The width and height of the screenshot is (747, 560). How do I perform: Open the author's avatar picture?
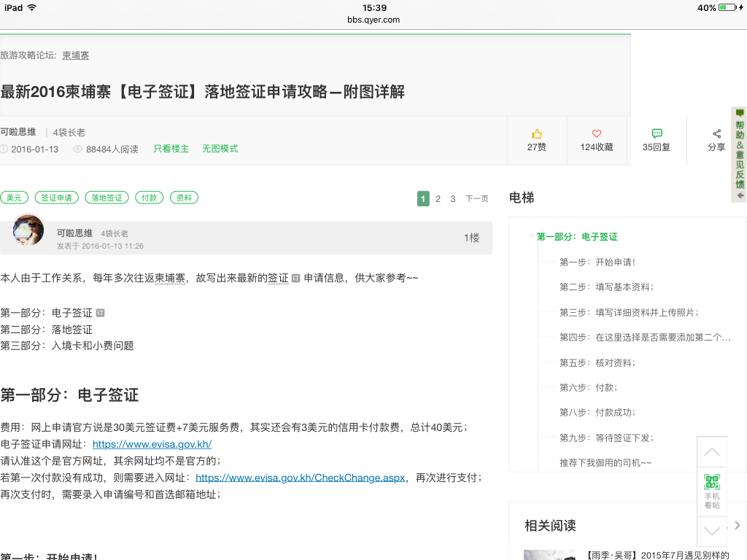coord(28,230)
